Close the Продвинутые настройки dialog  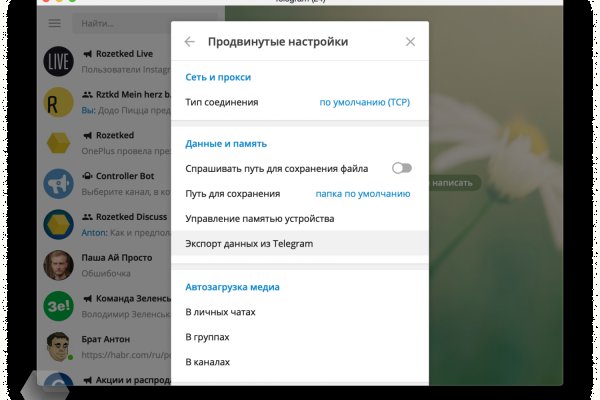click(410, 42)
